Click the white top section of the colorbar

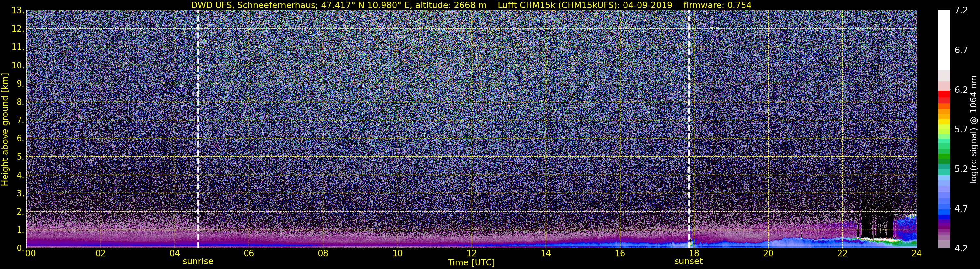944,40
